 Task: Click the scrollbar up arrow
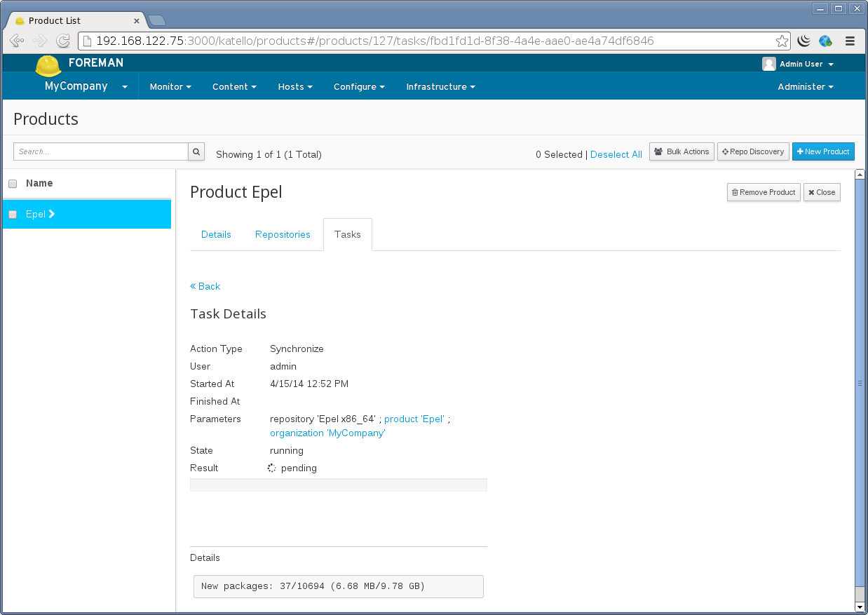coord(860,175)
